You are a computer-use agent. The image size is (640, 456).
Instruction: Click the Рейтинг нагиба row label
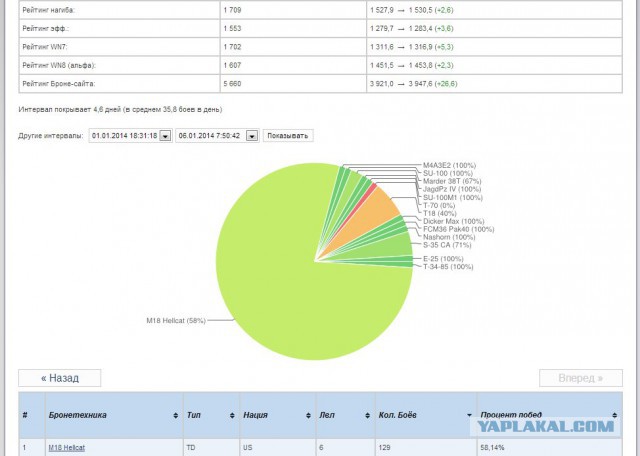coord(49,10)
